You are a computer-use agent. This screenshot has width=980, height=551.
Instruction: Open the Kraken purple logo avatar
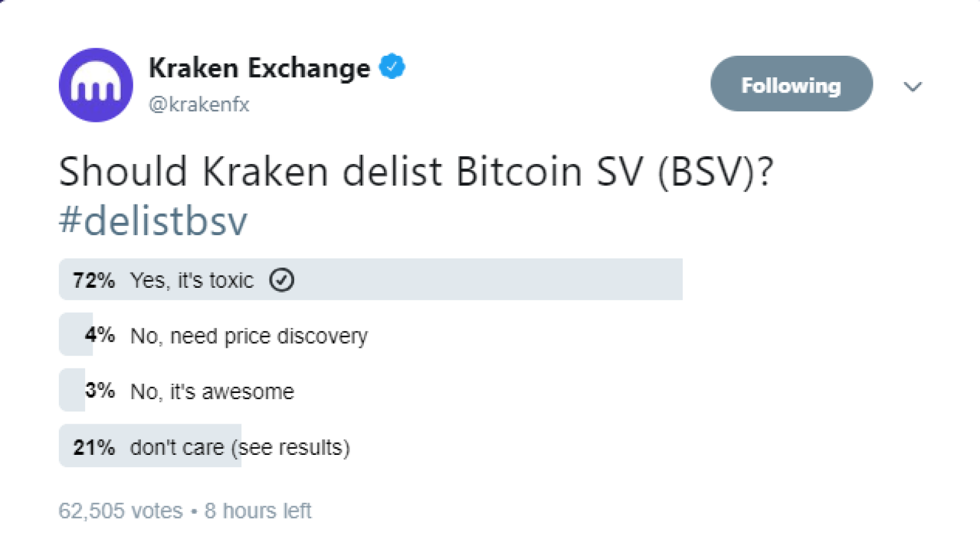point(96,85)
